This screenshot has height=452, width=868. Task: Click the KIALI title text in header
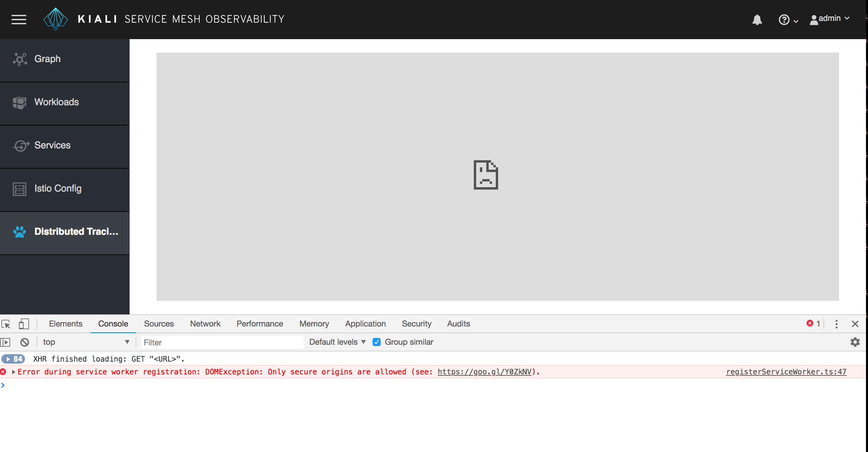coord(97,19)
